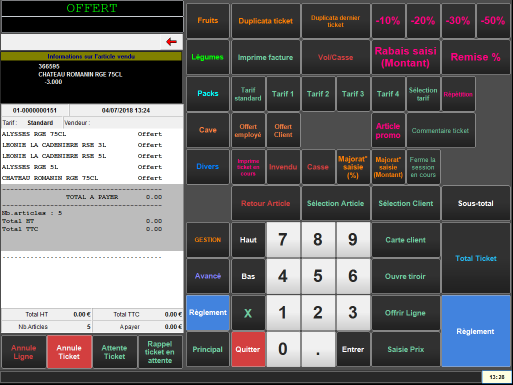This screenshot has height=385, width=513.
Task: Apply the -50% discount button
Action: pos(493,21)
